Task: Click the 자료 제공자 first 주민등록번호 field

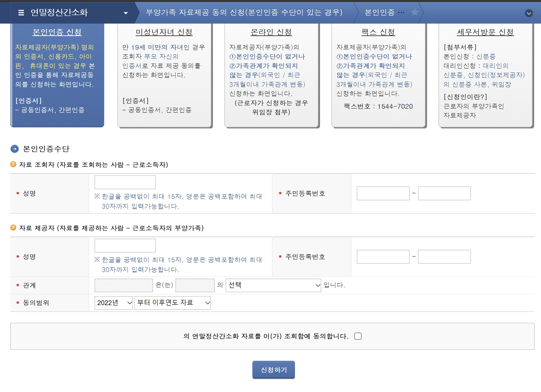Action: [383, 257]
